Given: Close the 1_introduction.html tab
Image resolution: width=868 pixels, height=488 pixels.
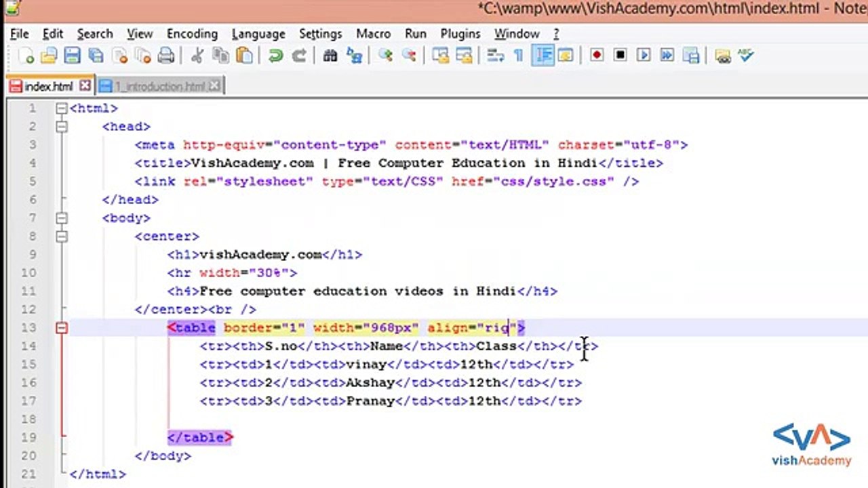Looking at the screenshot, I should coord(214,86).
